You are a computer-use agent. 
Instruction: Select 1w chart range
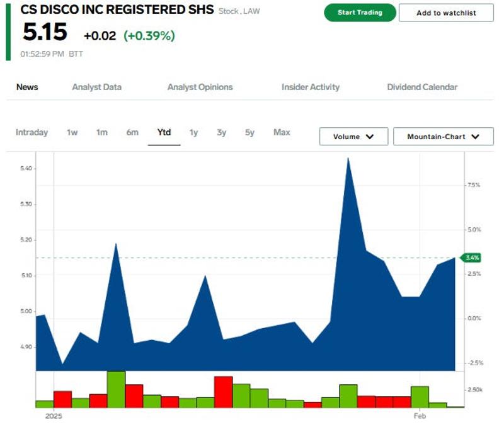tap(72, 132)
